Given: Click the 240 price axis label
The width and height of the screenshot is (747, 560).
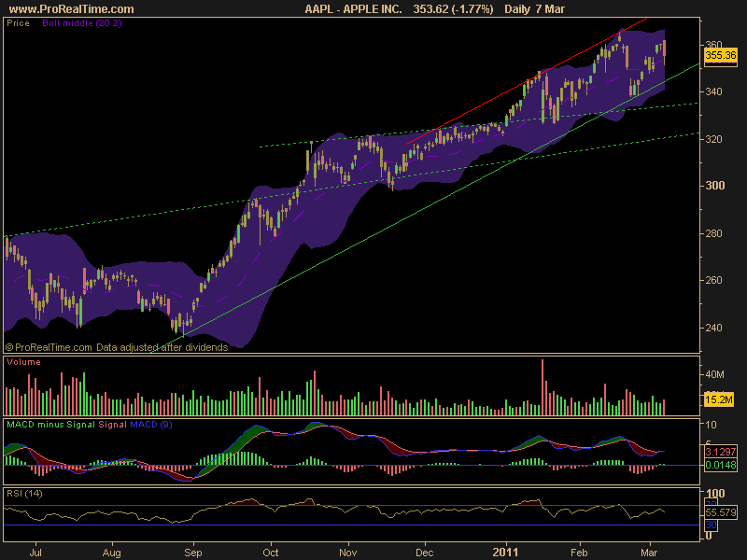Looking at the screenshot, I should 713,328.
